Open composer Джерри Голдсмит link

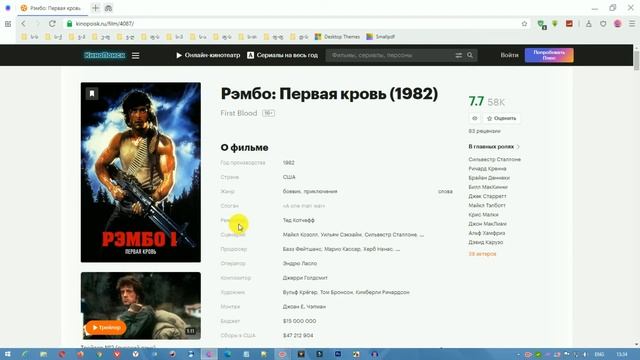[x=305, y=278]
